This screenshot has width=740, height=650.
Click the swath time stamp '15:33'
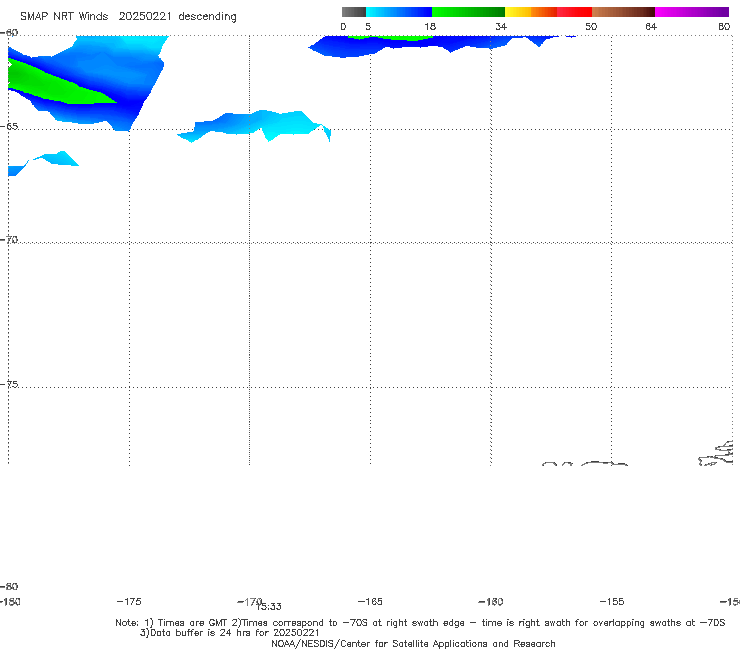[269, 607]
